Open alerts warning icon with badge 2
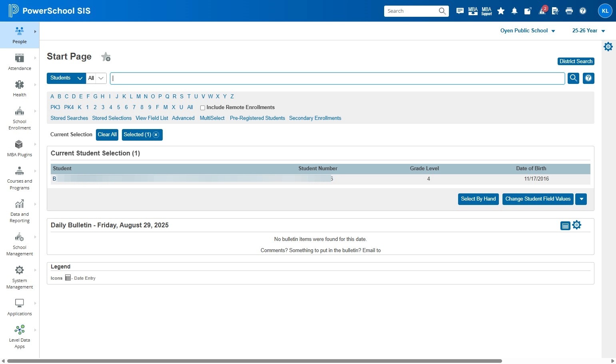Screen dimensions: 616x364 coord(542,10)
